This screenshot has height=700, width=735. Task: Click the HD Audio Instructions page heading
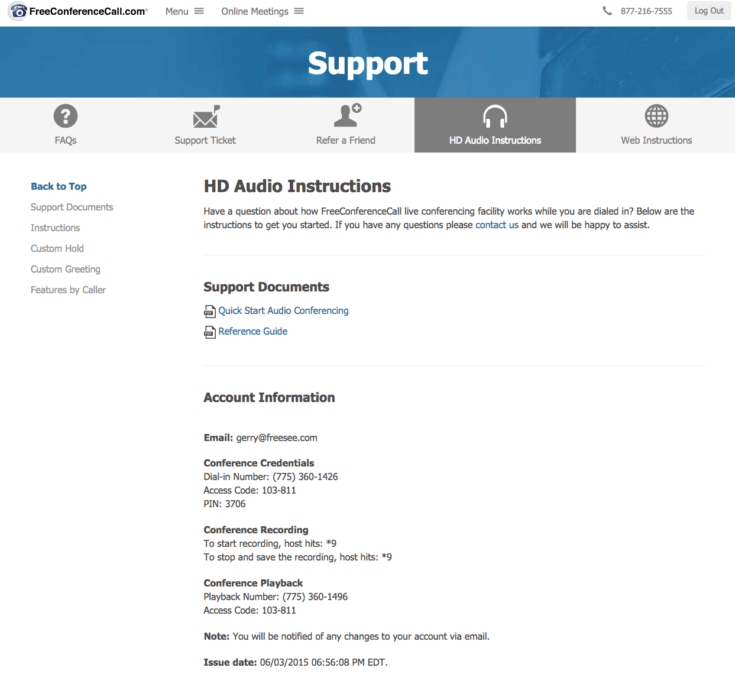(x=297, y=186)
